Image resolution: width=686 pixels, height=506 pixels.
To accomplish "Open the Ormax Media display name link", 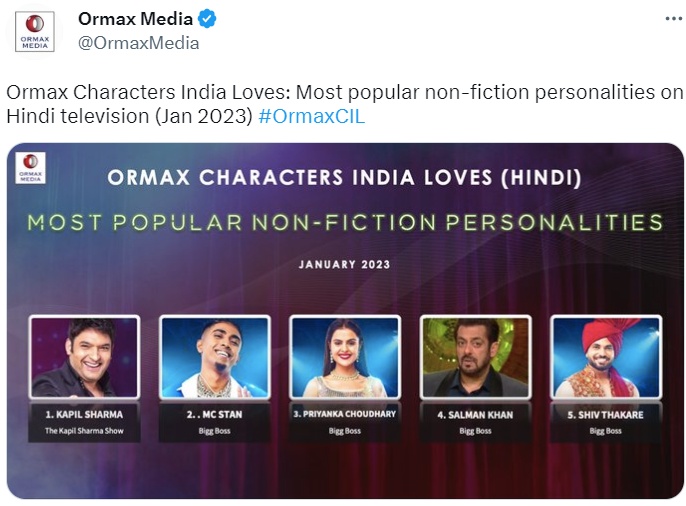I will tap(135, 20).
